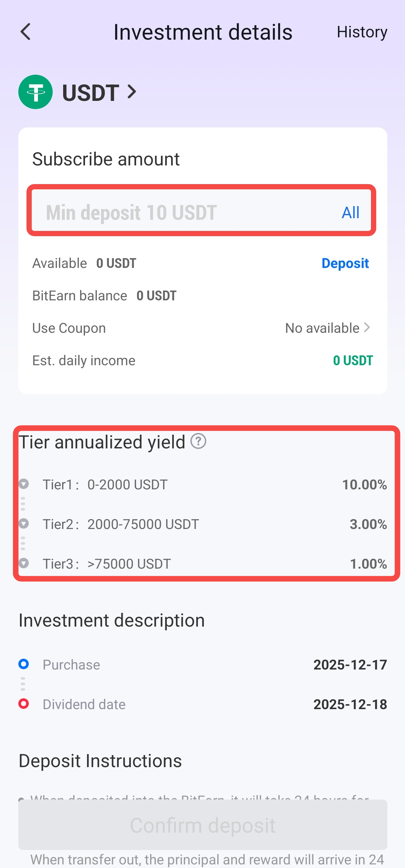Tap the back arrow icon
Screen dimensions: 405x868
click(26, 32)
